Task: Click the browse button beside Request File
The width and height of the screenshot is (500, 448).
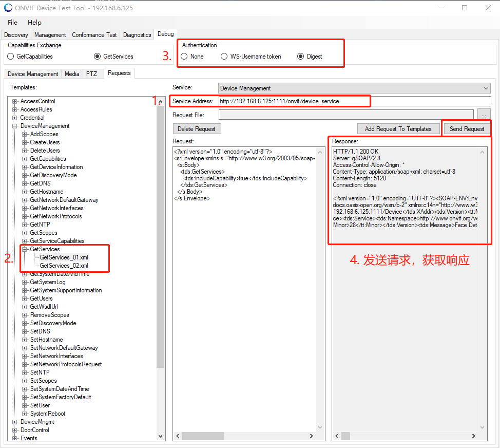Action: pyautogui.click(x=484, y=114)
